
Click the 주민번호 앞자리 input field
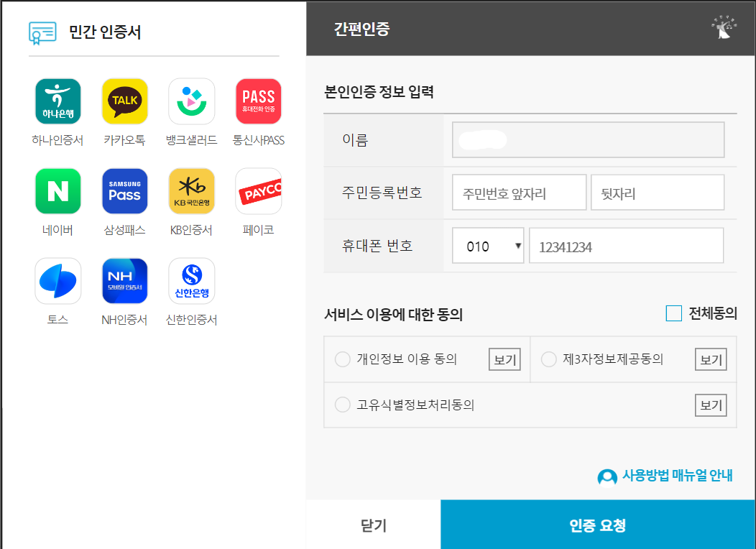pos(520,193)
